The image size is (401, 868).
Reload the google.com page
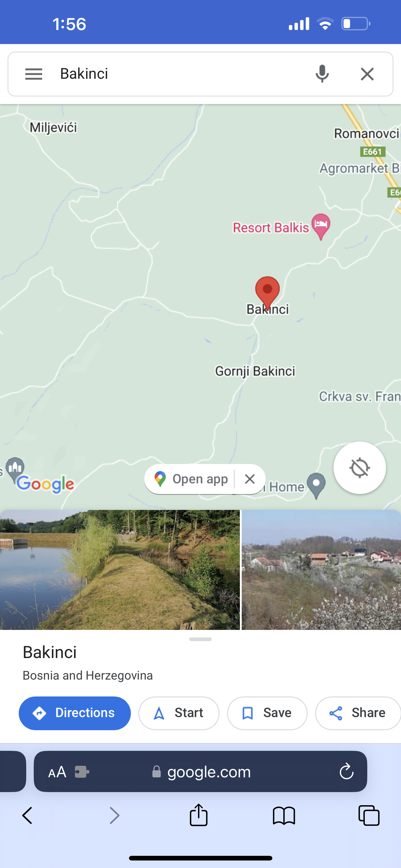pos(346,772)
